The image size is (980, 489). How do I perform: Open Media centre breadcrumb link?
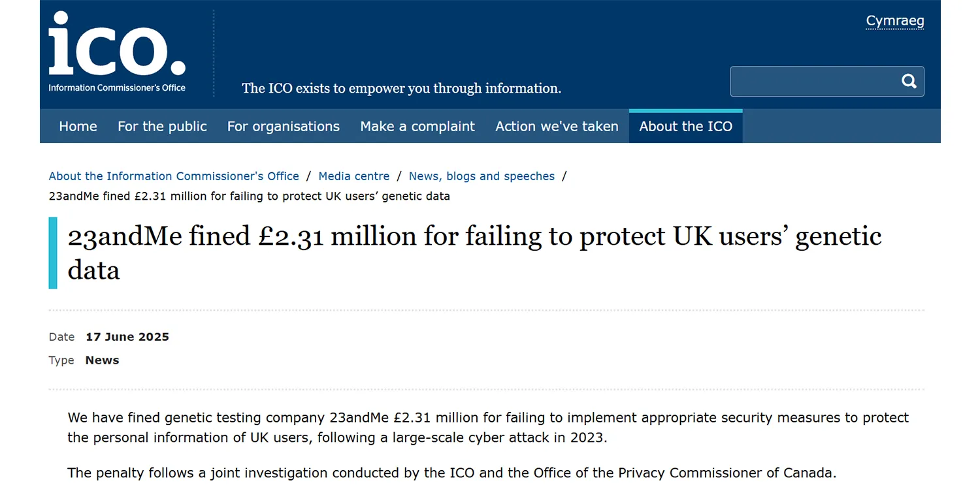354,176
